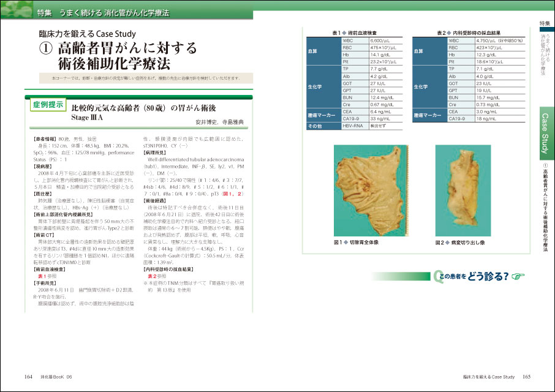555x392 pixels.
Task: Click the 血算 row header in 表1
Action: pyautogui.click(x=313, y=51)
